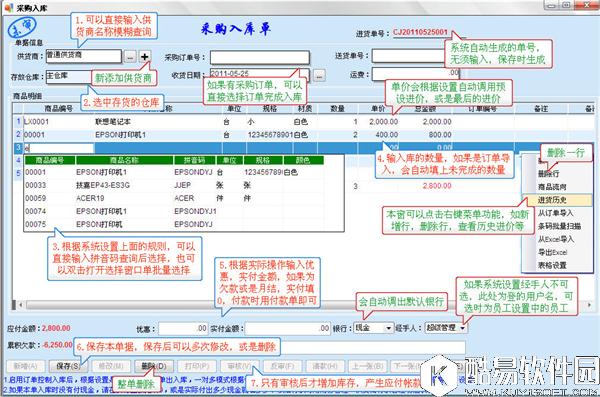
Task: Click the 保存(S) button
Action: coord(68,366)
